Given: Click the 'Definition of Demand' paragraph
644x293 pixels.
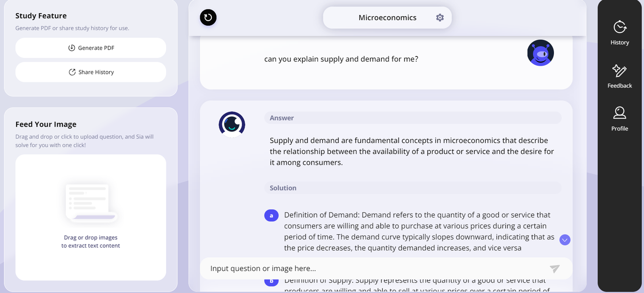Looking at the screenshot, I should [419, 231].
